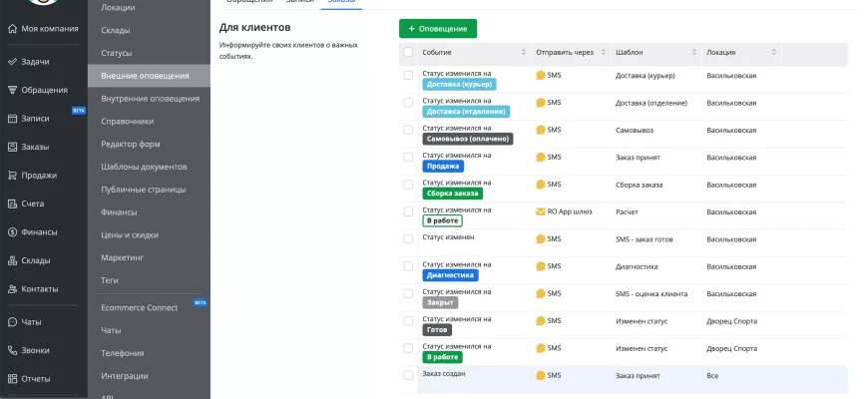Click the Контакты icon in main sidebar
Viewport: 868px width, 399px height.
pyautogui.click(x=12, y=289)
